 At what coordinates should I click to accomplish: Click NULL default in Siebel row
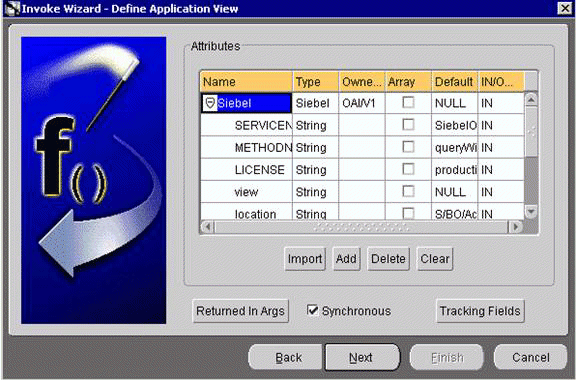click(455, 103)
